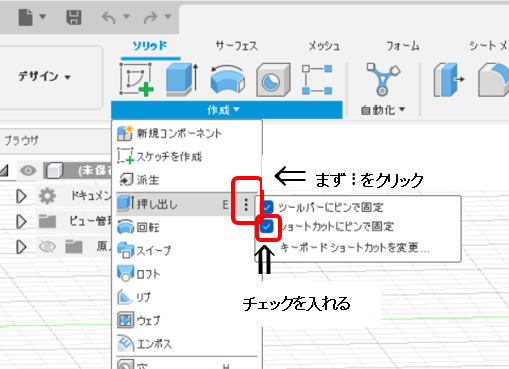The image size is (509, 369).
Task: Click the Hole toolbar icon
Action: [x=273, y=80]
